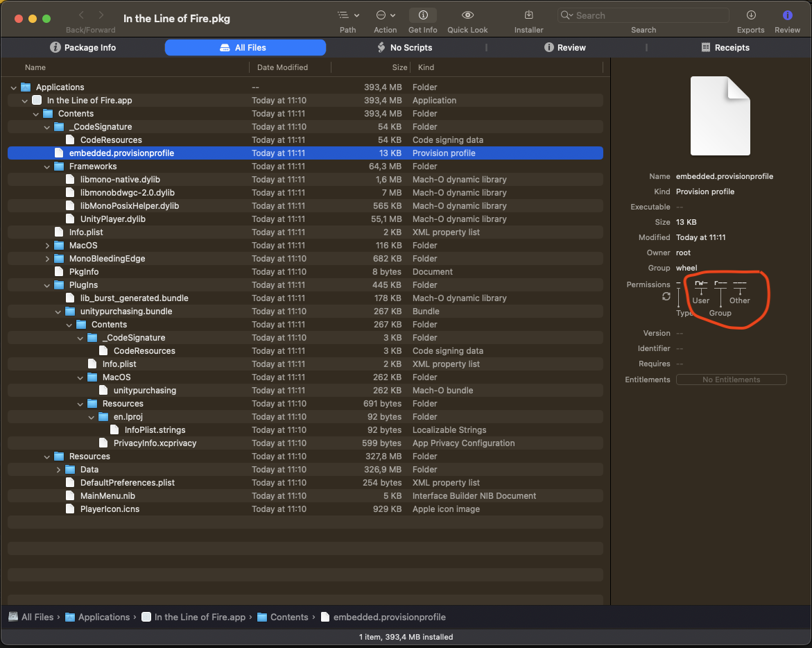This screenshot has height=648, width=812.
Task: Expand the Data folder
Action: [x=58, y=470]
